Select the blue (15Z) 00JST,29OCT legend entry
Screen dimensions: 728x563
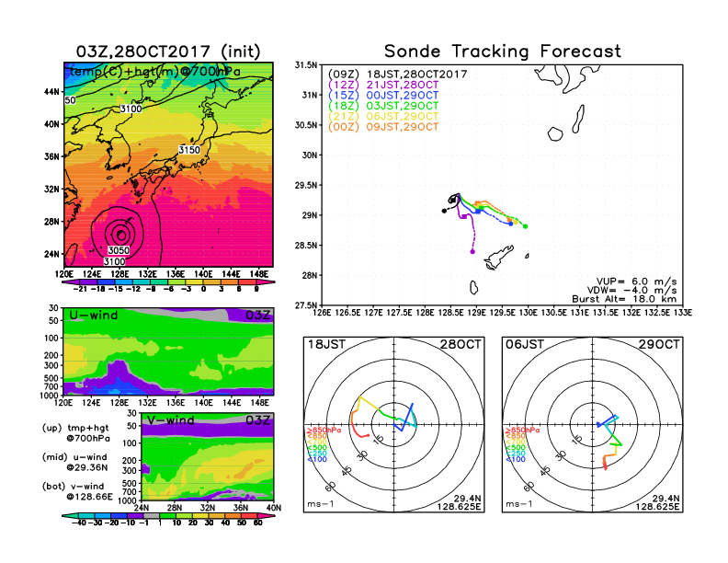[383, 96]
